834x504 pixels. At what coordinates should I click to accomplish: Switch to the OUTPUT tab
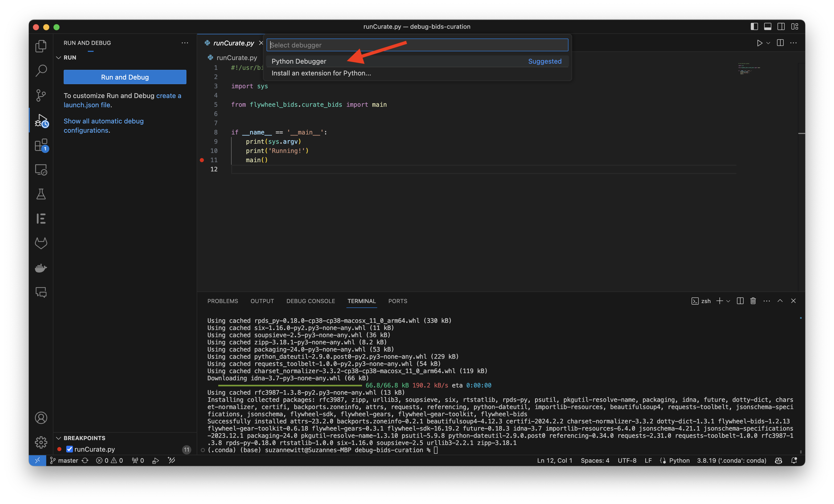pos(262,301)
